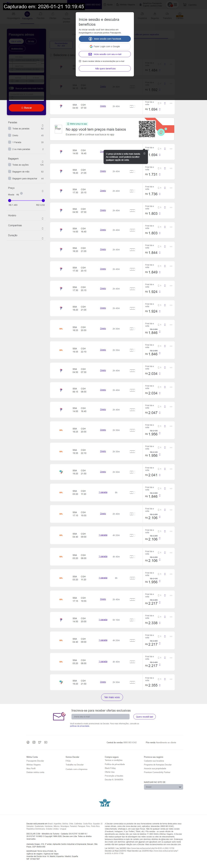This screenshot has height=868, width=207.
Task: Open Decolar's Facebook page from the footer icon
Action: pos(28,742)
